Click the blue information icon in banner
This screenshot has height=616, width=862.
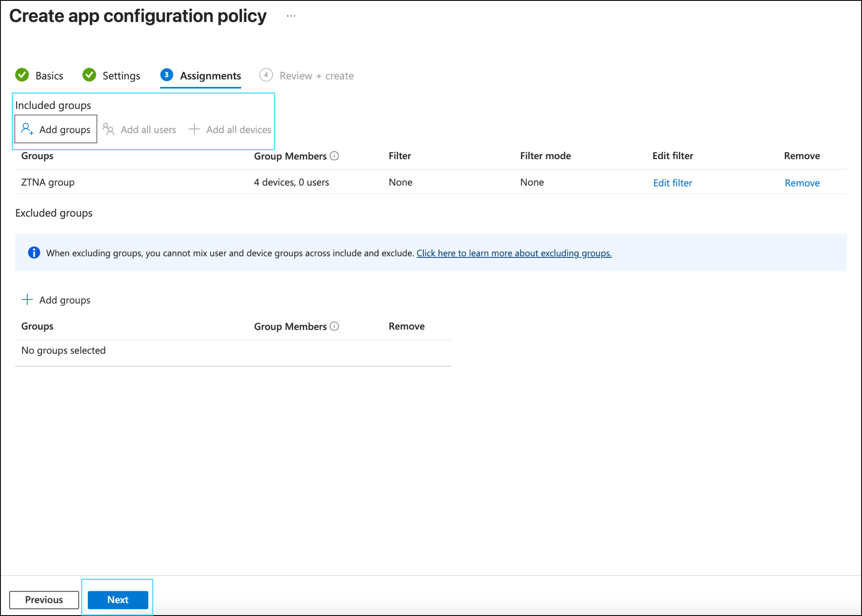pos(34,252)
